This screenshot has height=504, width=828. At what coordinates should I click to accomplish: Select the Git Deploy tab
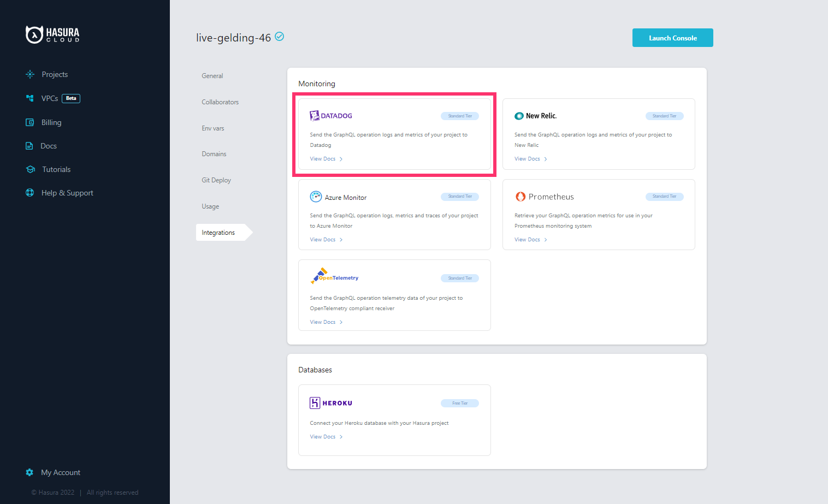216,180
